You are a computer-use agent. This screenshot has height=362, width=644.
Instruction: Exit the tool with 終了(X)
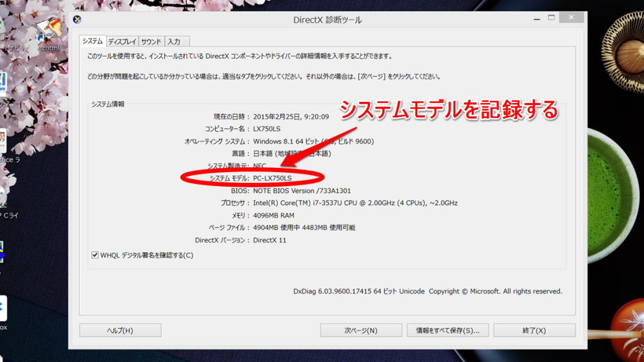tap(535, 330)
